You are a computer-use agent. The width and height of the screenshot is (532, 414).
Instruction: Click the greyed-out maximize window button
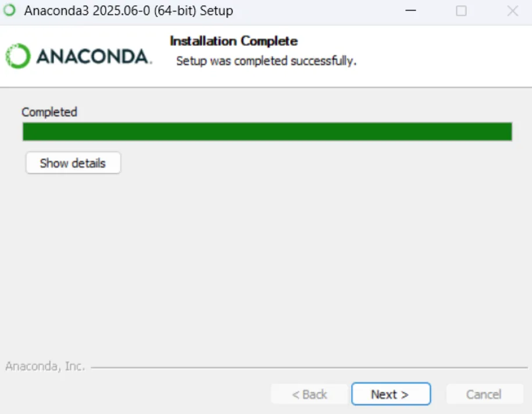(461, 11)
